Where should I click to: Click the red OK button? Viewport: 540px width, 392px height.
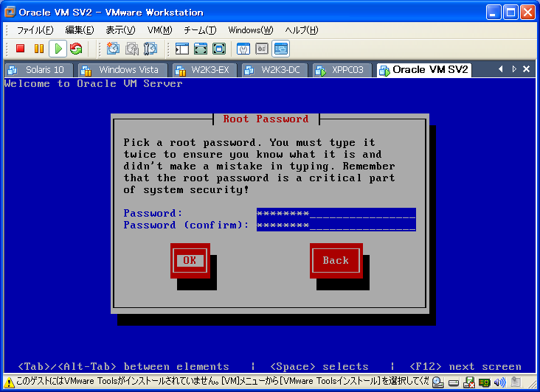190,261
